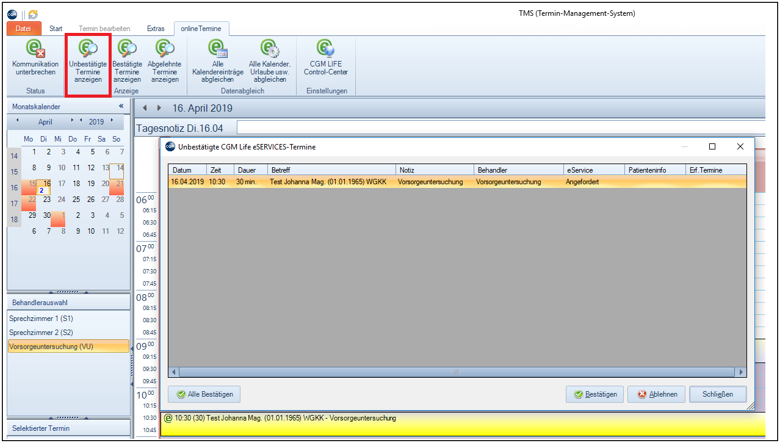
Task: Click the CGM application logo icon
Action: [x=12, y=15]
